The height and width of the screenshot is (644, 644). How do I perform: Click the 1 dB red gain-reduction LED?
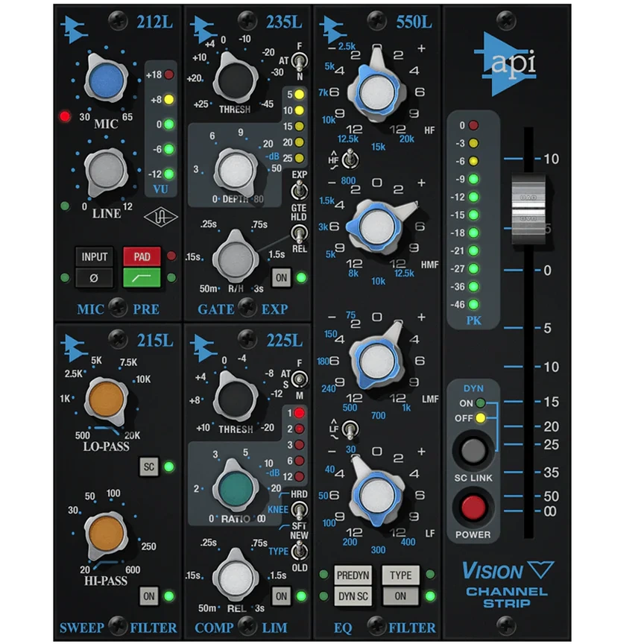(x=300, y=413)
